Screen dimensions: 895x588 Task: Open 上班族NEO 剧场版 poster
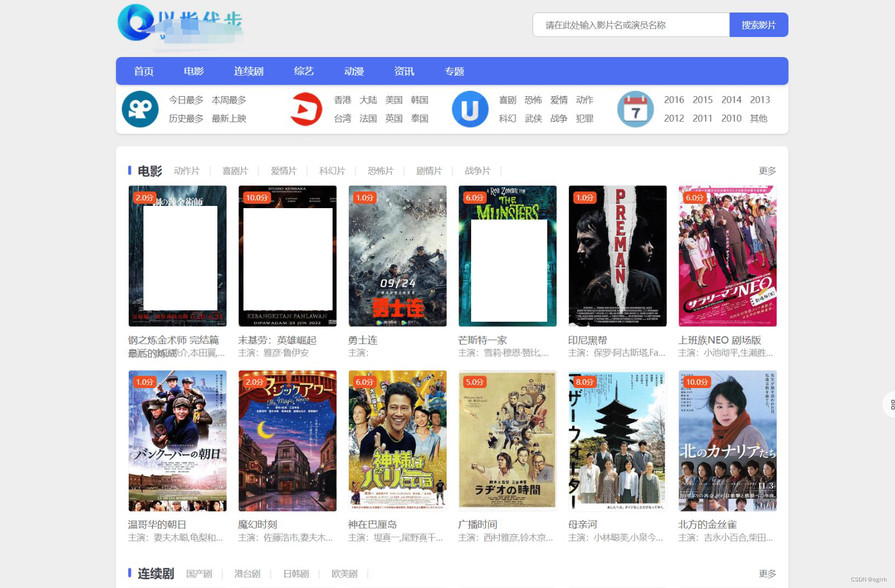(x=728, y=256)
